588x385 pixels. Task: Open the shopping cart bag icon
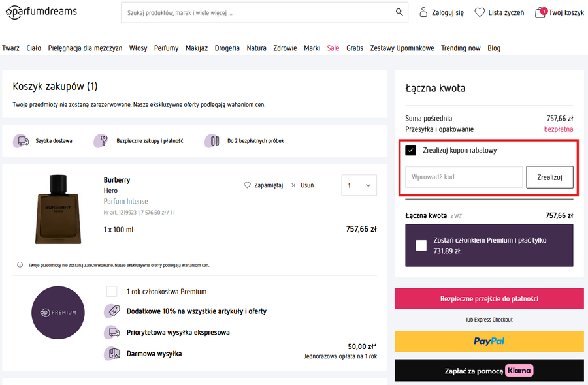[x=540, y=12]
